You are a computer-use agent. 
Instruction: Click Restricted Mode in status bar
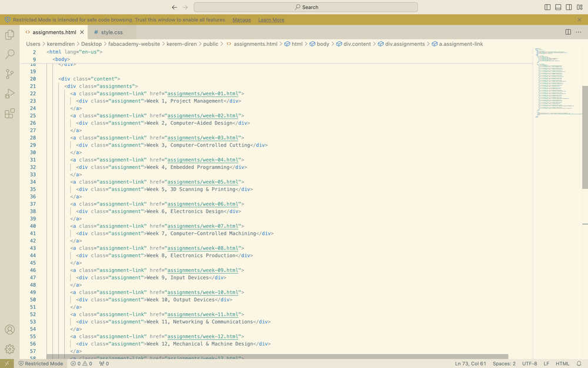(41, 363)
